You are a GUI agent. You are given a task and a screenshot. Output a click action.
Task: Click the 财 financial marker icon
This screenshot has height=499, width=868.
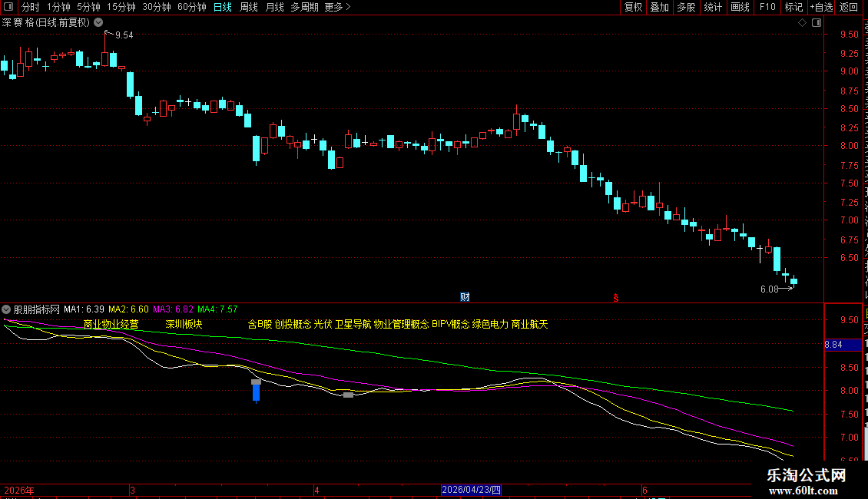465,297
